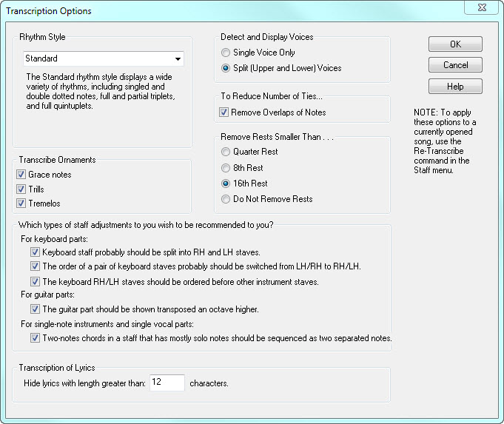
Task: Choose 8th Rest radio button
Action: coord(226,167)
